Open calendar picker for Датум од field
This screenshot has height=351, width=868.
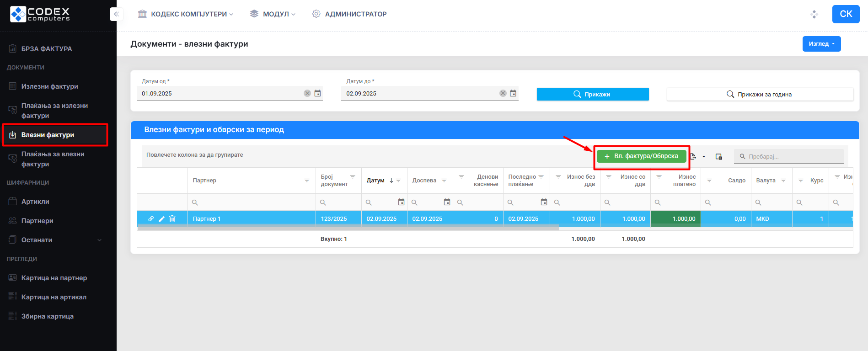click(x=317, y=93)
